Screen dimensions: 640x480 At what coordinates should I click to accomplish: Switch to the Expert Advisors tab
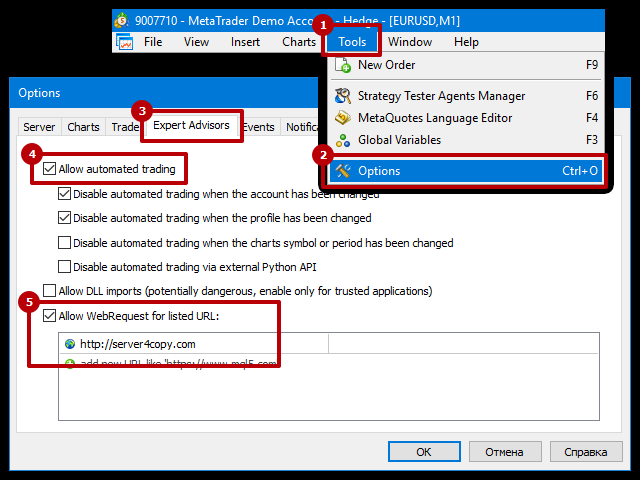(191, 125)
